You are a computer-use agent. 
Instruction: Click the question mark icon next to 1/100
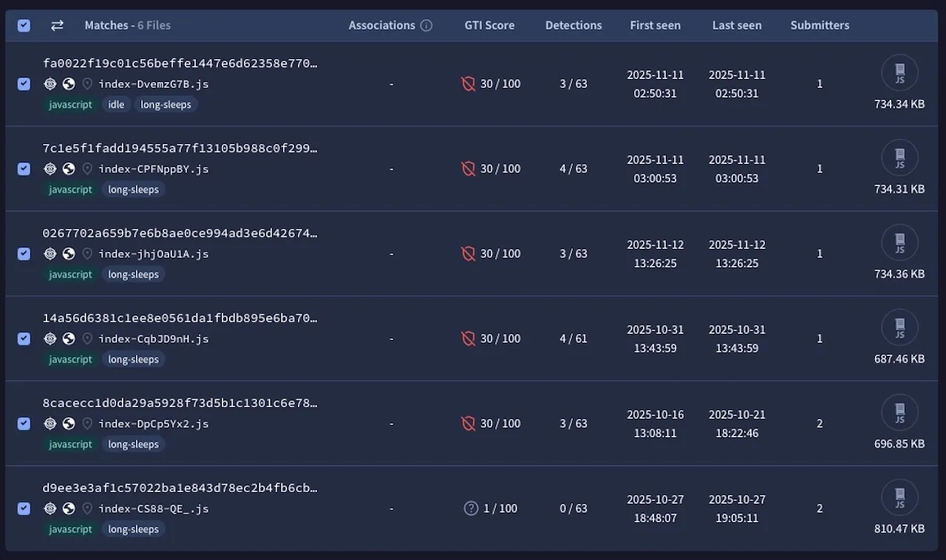(472, 508)
